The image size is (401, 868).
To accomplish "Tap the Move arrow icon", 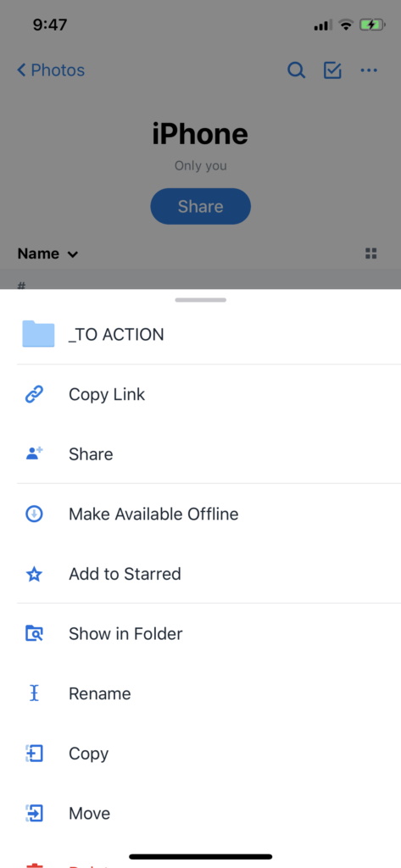I will coord(35,813).
